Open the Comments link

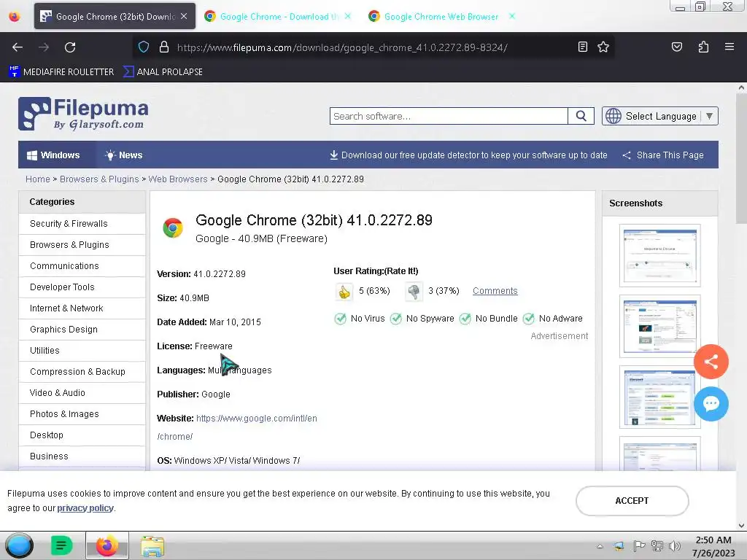(495, 291)
